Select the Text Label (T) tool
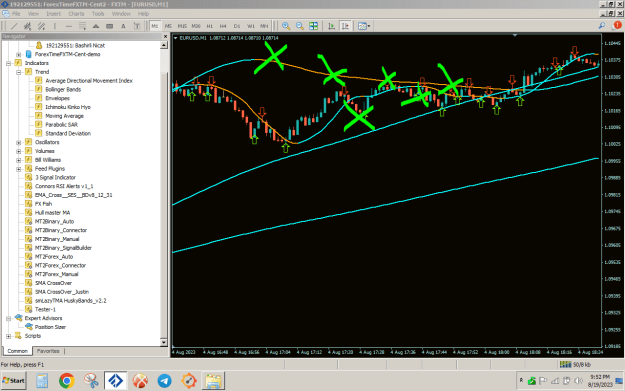Viewport: 625px width, 391px height. 137,26
